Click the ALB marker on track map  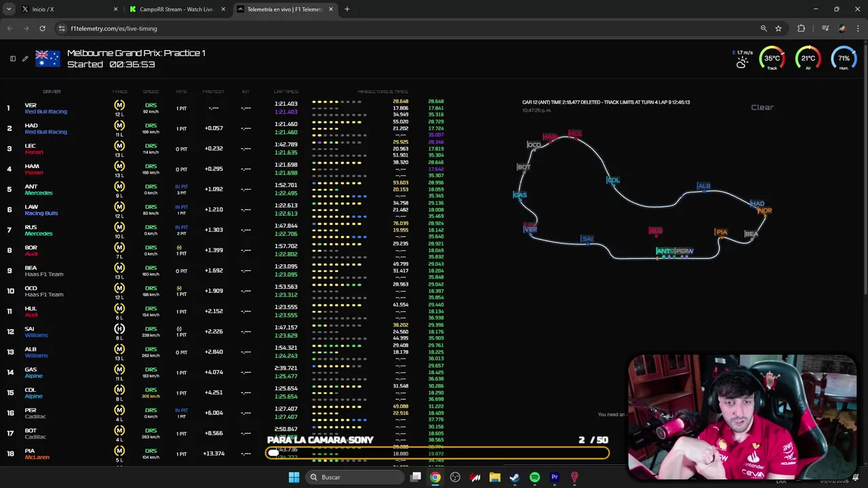click(x=704, y=186)
